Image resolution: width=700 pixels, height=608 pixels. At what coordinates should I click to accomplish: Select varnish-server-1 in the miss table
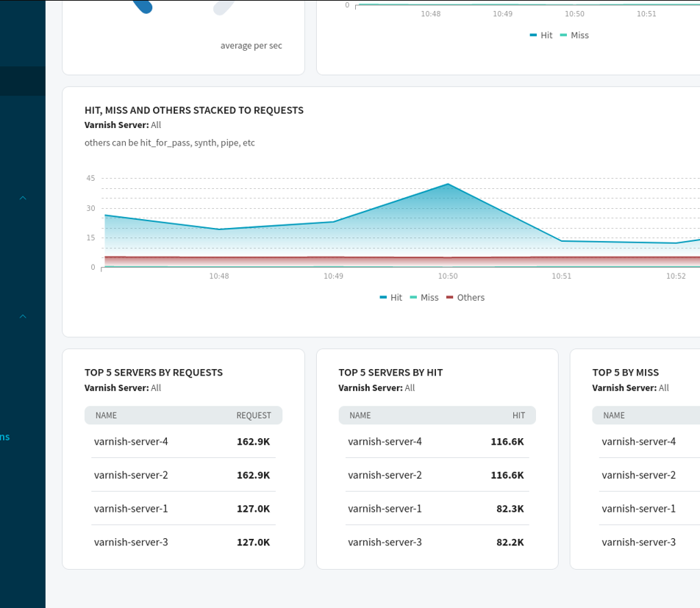tap(638, 509)
